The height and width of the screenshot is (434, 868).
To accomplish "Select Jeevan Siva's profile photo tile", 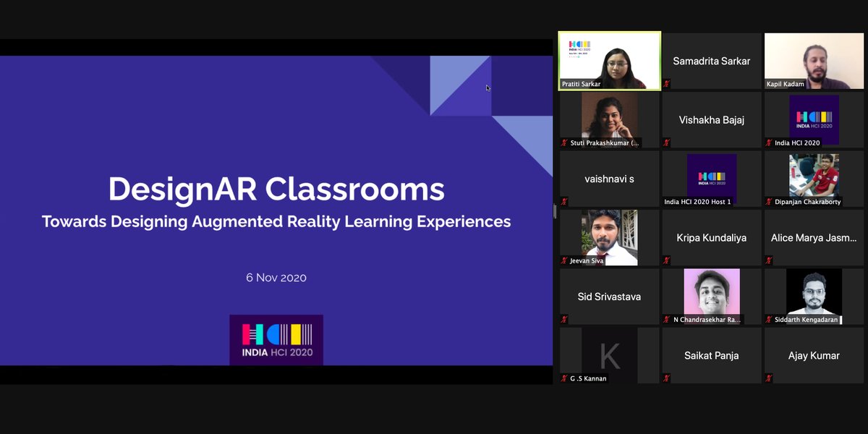I will [610, 238].
